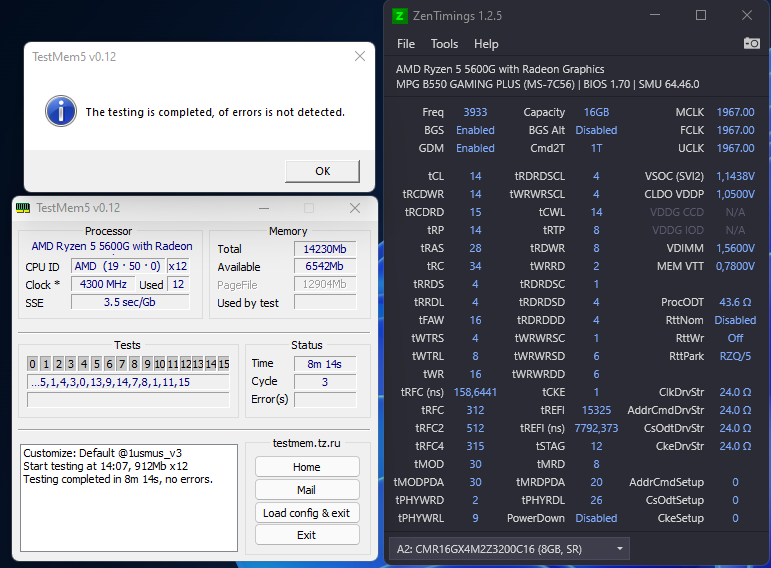Click the FCLK value 1967.00
The image size is (771, 568).
735,130
